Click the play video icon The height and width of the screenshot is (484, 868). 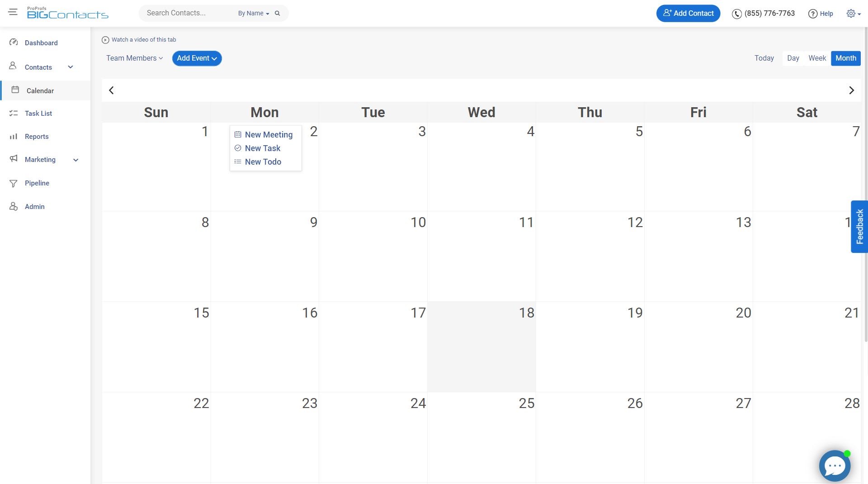point(105,40)
